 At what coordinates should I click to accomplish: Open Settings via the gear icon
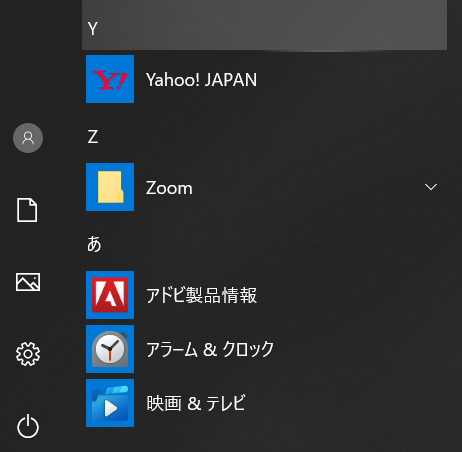(x=28, y=354)
